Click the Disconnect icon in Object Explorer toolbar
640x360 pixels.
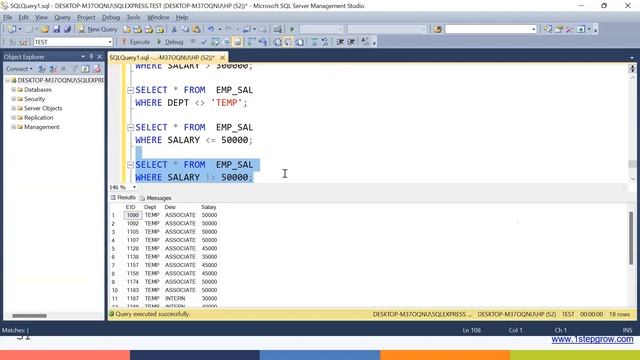click(53, 69)
